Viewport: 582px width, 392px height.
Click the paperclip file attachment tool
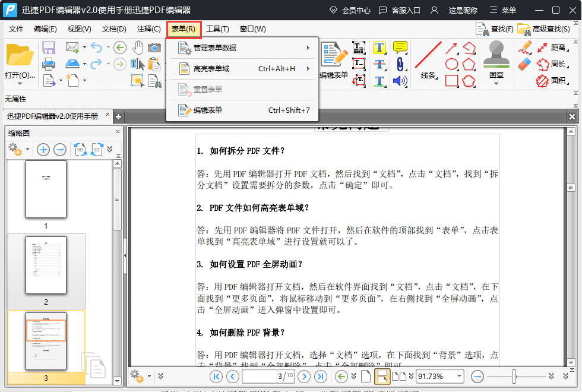(x=400, y=64)
